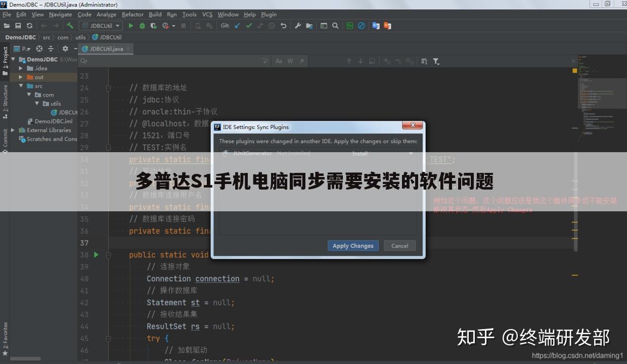The width and height of the screenshot is (627, 364).
Task: Click utils in breadcrumb bar
Action: click(80, 37)
